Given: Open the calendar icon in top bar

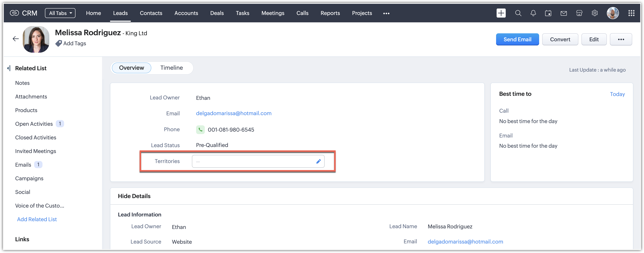Looking at the screenshot, I should point(548,13).
